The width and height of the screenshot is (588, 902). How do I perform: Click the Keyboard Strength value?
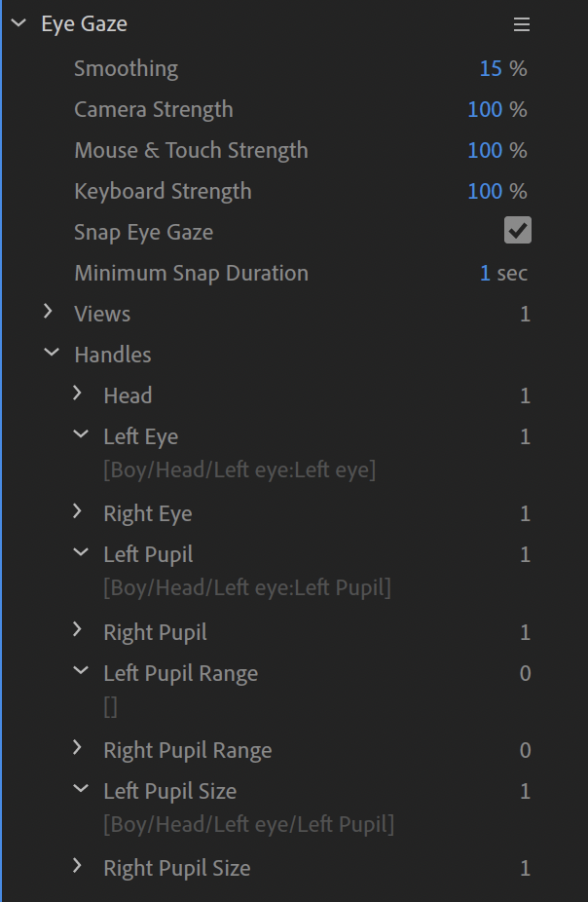485,191
